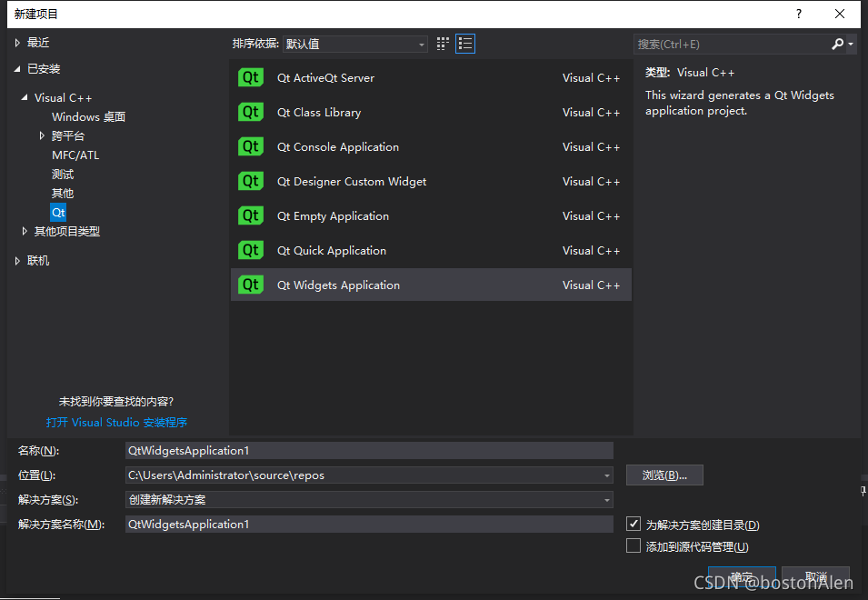Select Qt Quick Application template name

coord(332,251)
